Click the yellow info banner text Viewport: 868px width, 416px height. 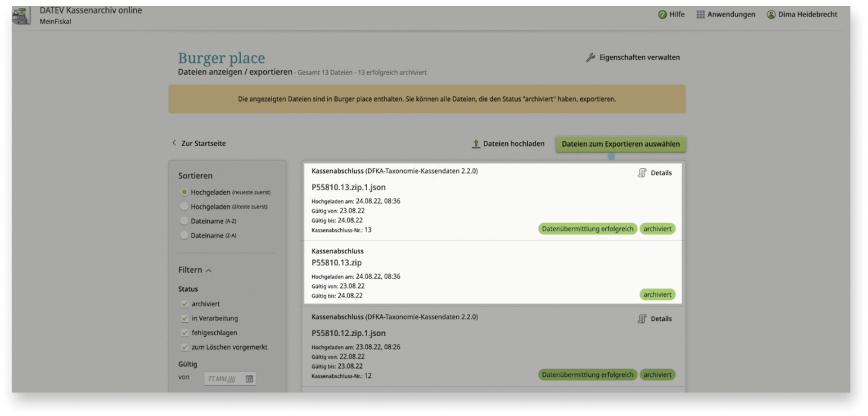click(x=427, y=99)
